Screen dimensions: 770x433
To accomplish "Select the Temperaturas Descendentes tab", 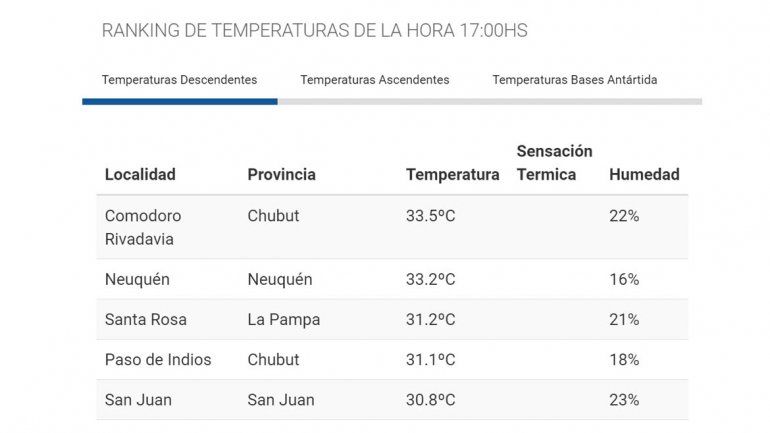I will coord(179,80).
